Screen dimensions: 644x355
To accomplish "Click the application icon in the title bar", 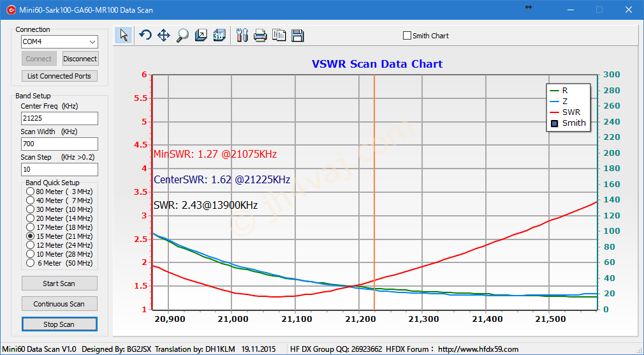I will (x=11, y=10).
